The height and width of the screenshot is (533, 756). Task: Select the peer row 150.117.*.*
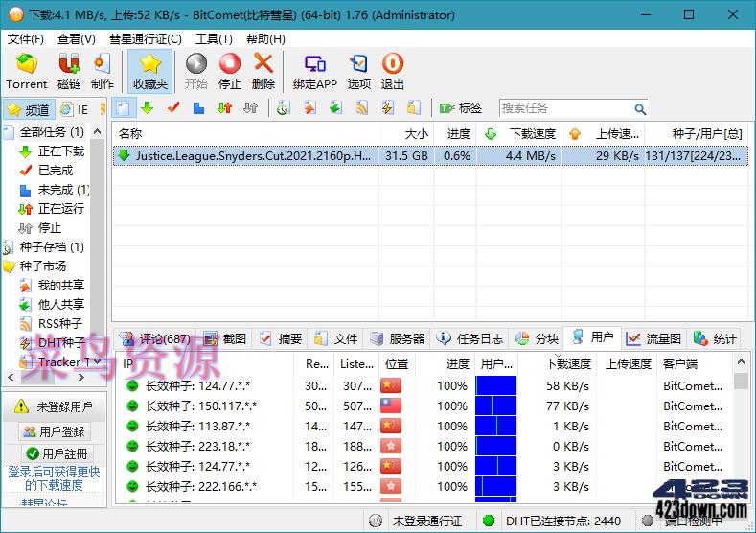[424, 406]
